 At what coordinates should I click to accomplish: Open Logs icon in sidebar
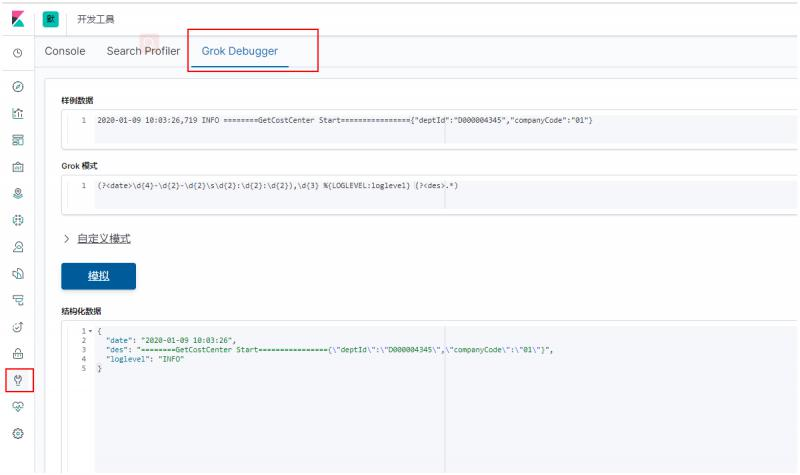18,273
